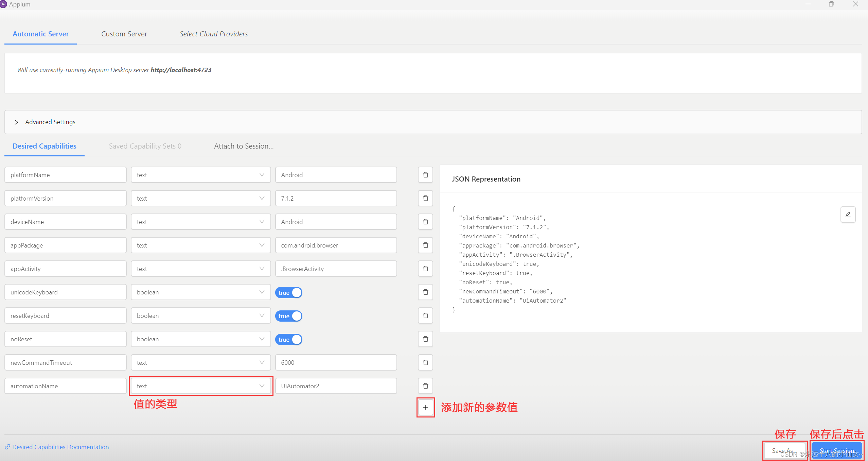868x461 pixels.
Task: Click the noReset name field
Action: [x=65, y=339]
